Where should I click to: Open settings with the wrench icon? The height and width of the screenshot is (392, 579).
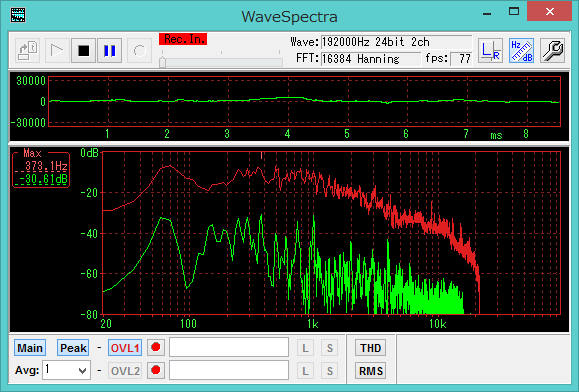pos(552,51)
